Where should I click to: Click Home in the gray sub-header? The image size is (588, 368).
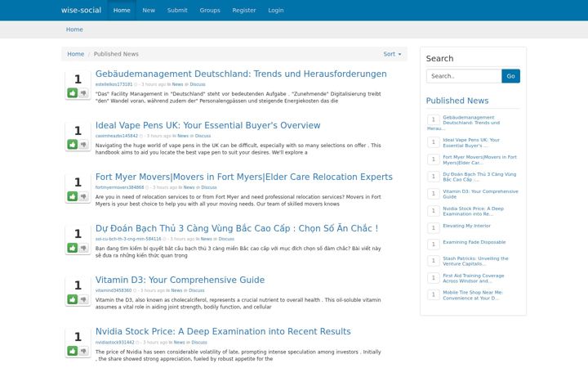pos(74,29)
